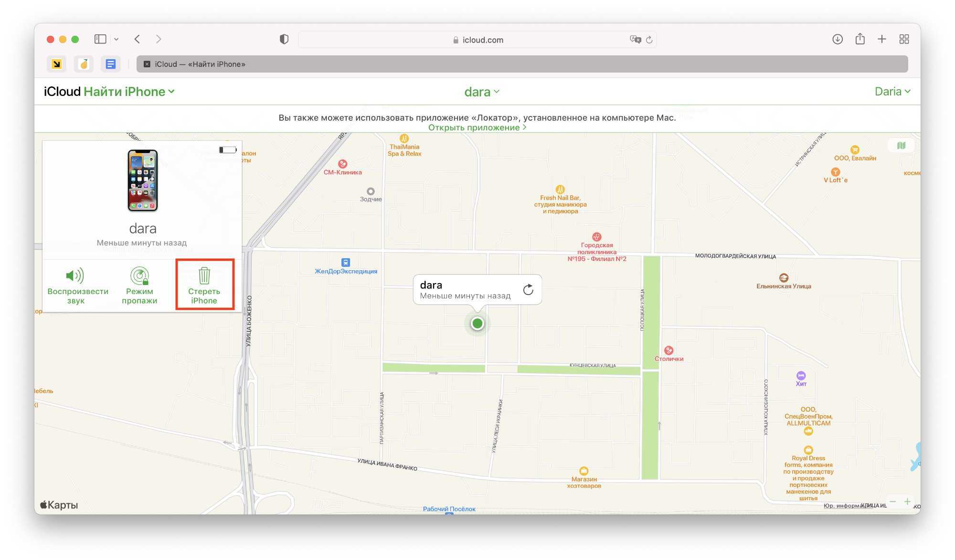The image size is (955, 560).
Task: Expand the Найти iPhone app switcher dropdown
Action: pyautogui.click(x=171, y=92)
